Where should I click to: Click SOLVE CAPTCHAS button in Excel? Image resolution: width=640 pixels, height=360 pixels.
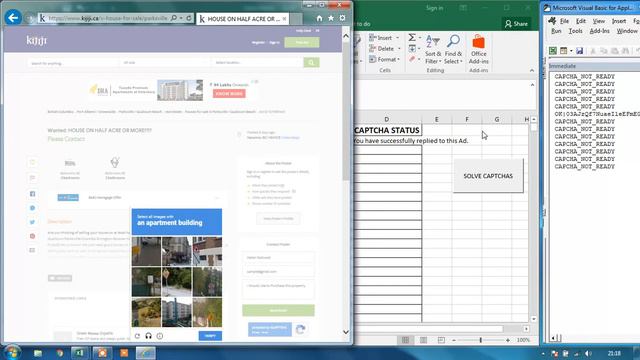pyautogui.click(x=488, y=176)
